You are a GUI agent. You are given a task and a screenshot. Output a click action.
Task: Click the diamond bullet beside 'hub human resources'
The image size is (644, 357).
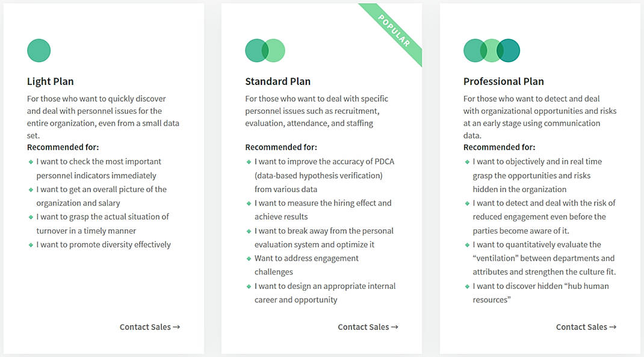(x=467, y=286)
